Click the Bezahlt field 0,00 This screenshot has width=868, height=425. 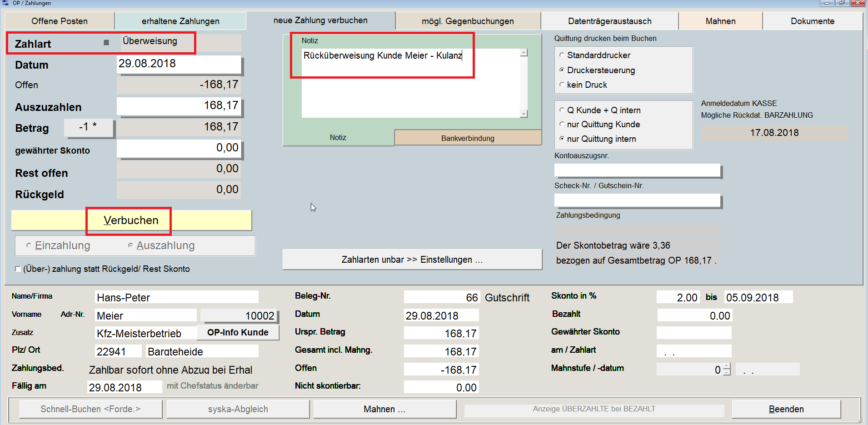coord(694,315)
